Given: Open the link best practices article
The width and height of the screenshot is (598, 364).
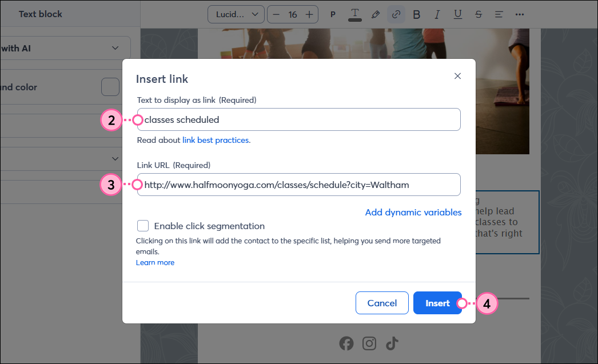Looking at the screenshot, I should pyautogui.click(x=215, y=139).
